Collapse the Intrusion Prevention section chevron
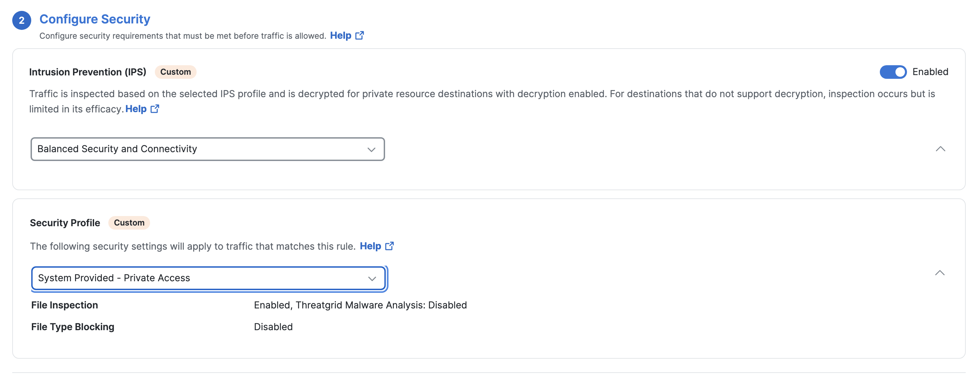The image size is (980, 375). (940, 149)
